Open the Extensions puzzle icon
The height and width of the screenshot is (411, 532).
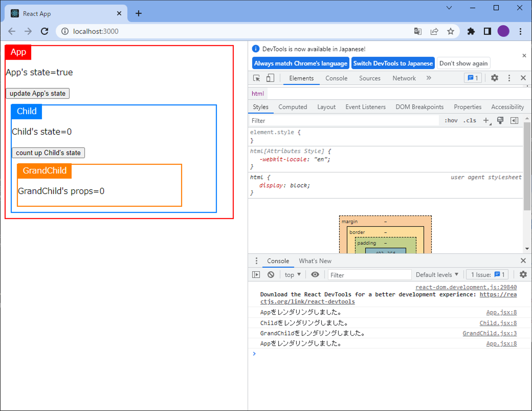471,31
